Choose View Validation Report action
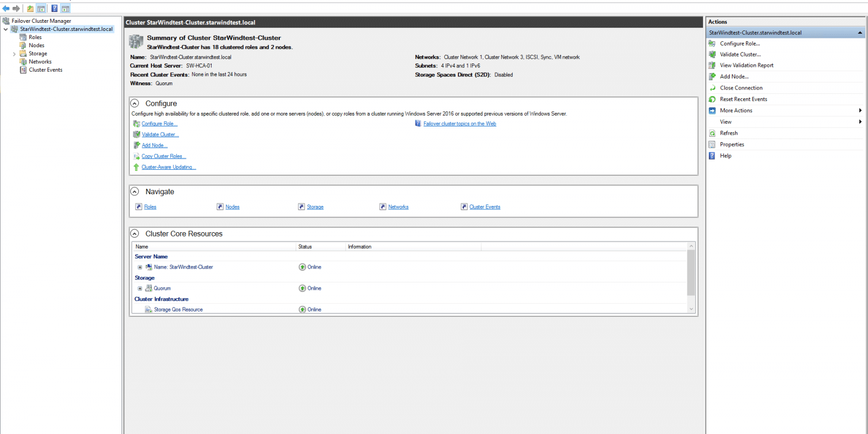The image size is (868, 434). [746, 65]
